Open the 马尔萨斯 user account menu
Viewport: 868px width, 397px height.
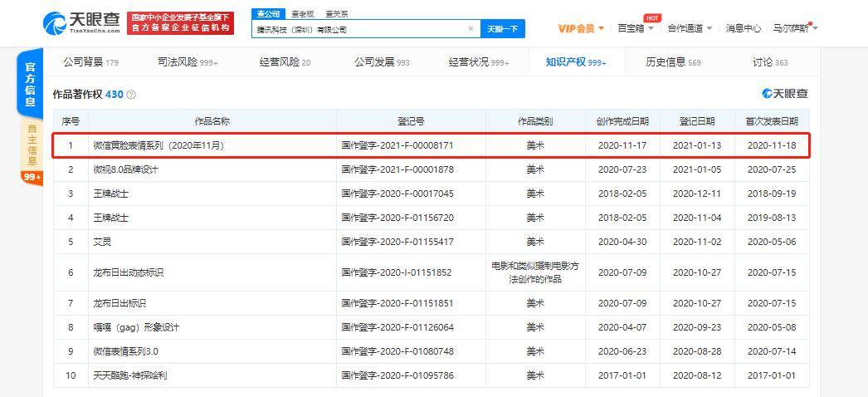coord(796,28)
